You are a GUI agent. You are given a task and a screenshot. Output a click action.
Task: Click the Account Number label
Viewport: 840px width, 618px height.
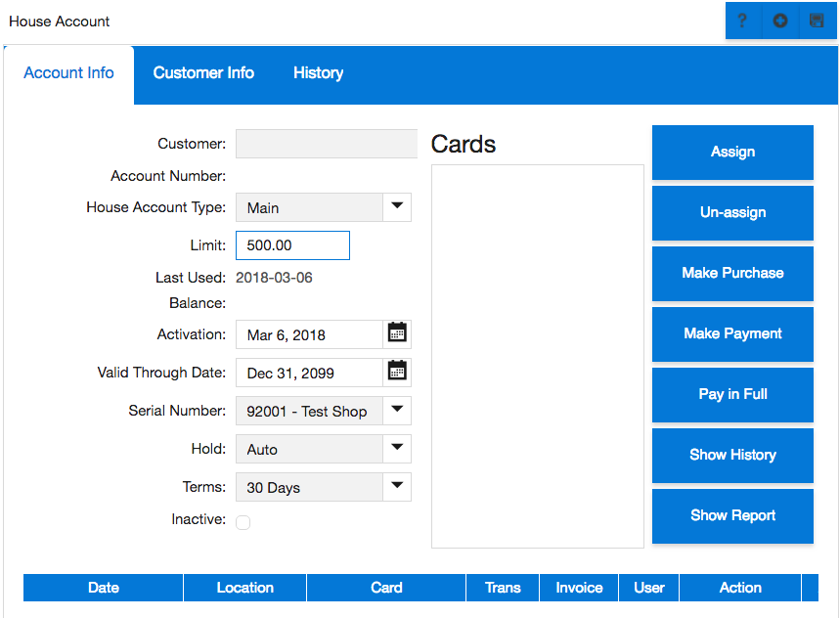pos(168,176)
